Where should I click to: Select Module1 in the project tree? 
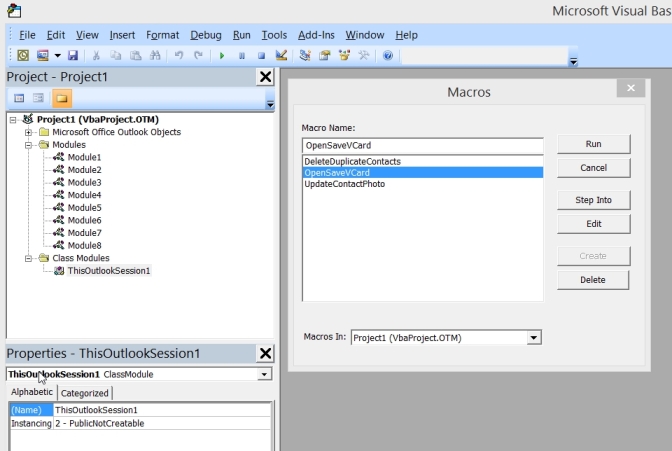[84, 157]
